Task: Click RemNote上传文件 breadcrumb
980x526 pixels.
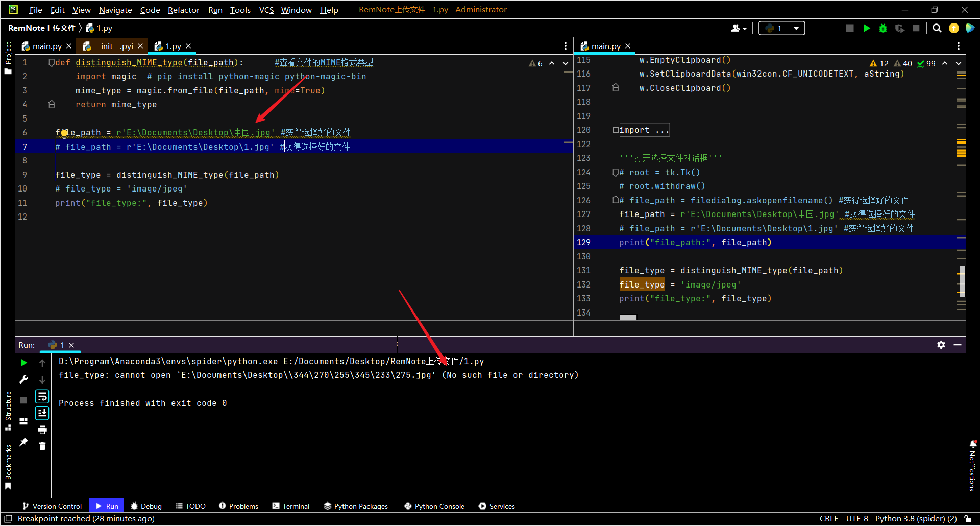Action: pyautogui.click(x=41, y=28)
